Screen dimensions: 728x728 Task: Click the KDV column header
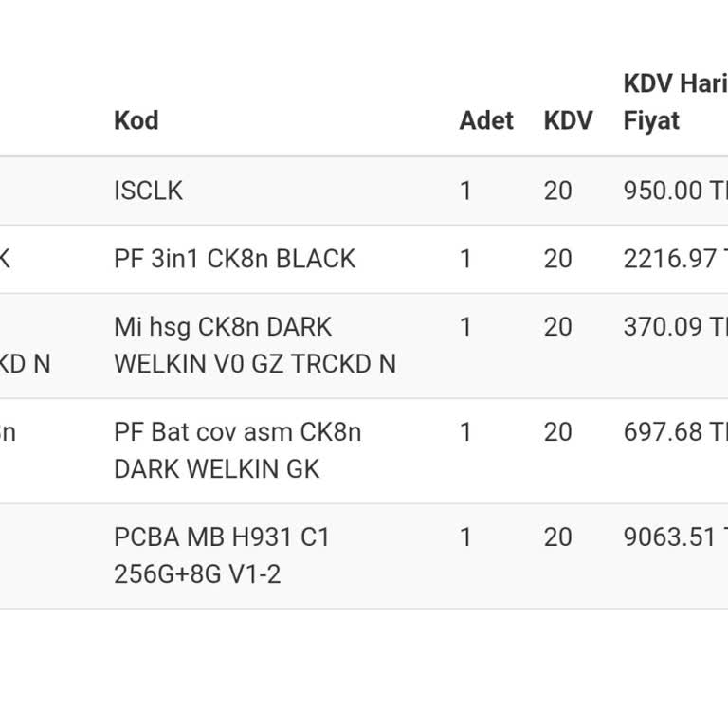pyautogui.click(x=568, y=120)
